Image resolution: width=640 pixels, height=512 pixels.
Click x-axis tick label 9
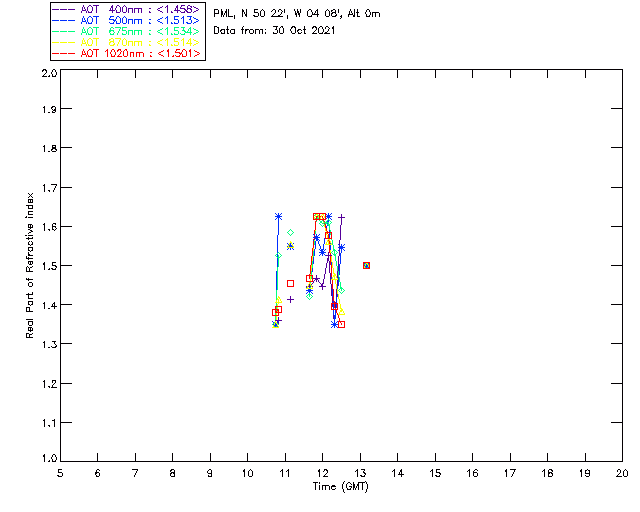pos(210,473)
